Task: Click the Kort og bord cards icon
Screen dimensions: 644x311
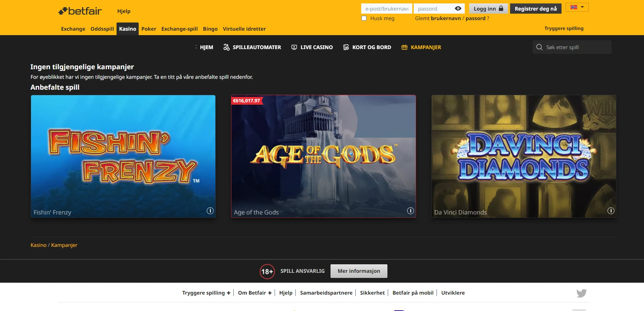Action: (x=346, y=47)
